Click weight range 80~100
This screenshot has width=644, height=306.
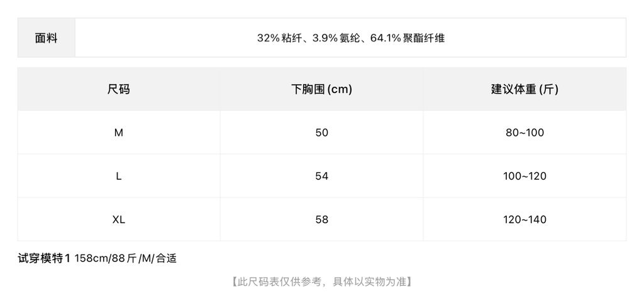tap(525, 133)
